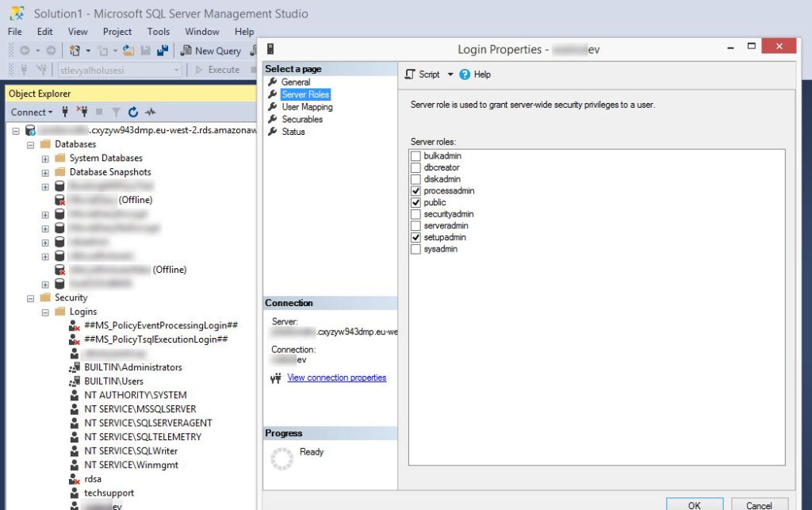Image resolution: width=812 pixels, height=510 pixels.
Task: Click the Database Snapshots folder icon
Action: point(60,172)
